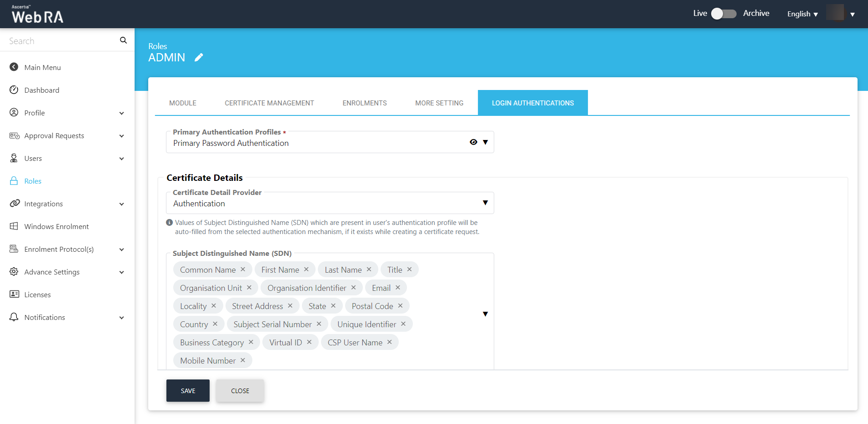
Task: Toggle the Live/Archive switch
Action: [723, 14]
